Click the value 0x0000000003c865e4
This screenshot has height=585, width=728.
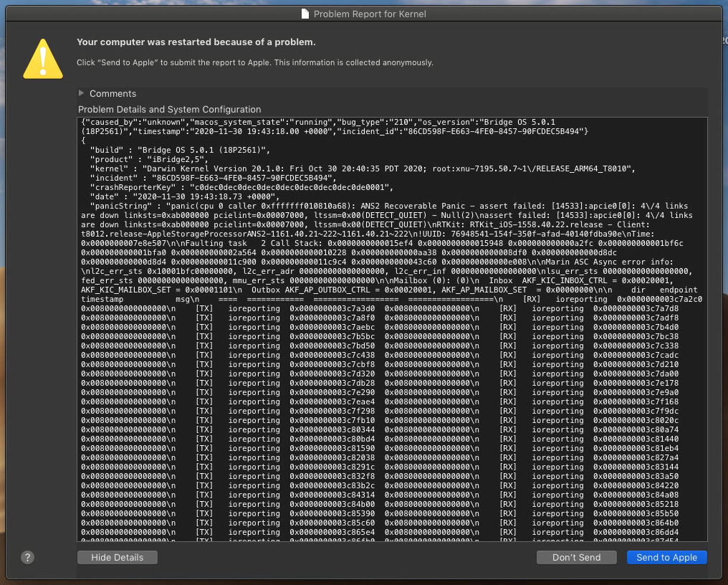click(332, 532)
